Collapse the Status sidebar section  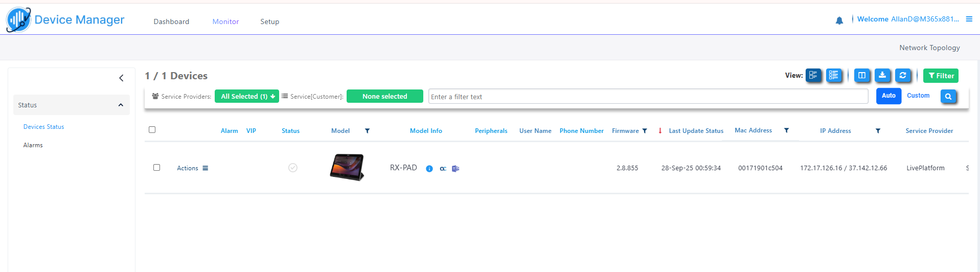click(121, 105)
